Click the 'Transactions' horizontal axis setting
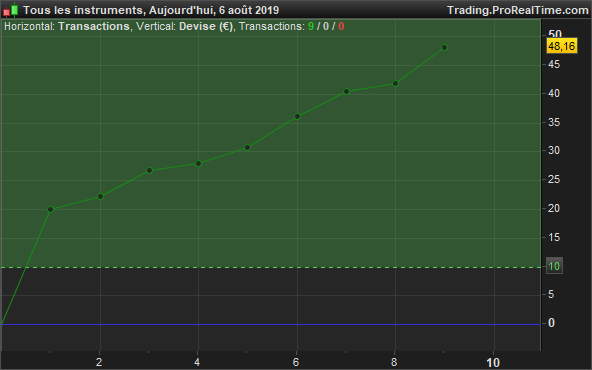The height and width of the screenshot is (370, 592). click(94, 26)
